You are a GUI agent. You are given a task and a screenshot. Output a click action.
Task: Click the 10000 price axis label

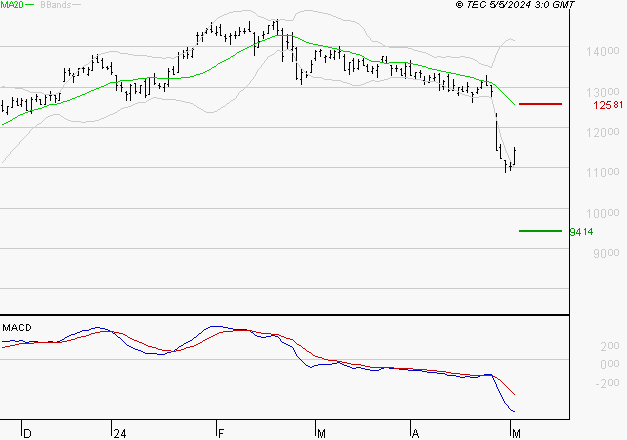[x=603, y=213]
